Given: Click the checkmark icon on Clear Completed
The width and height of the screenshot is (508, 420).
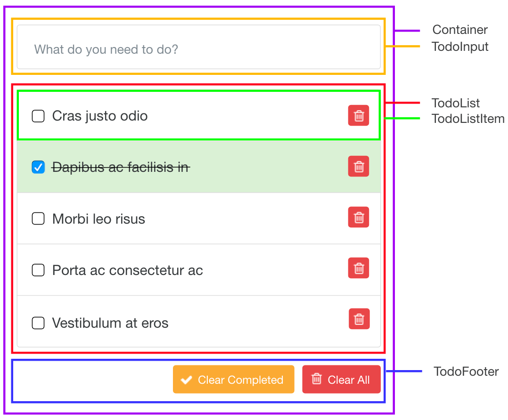Looking at the screenshot, I should 187,380.
